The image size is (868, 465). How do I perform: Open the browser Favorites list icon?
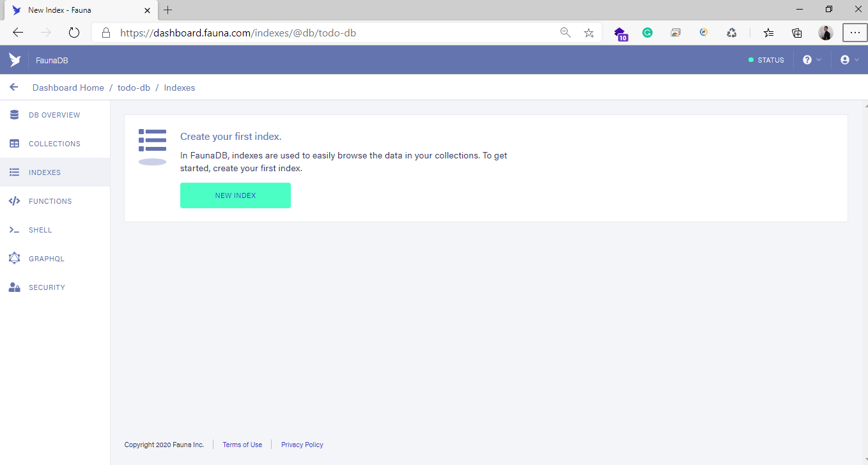(769, 33)
